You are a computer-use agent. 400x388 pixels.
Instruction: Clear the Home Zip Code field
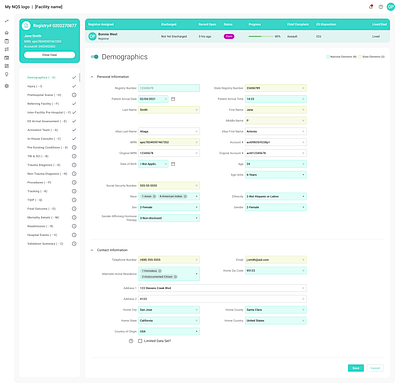[303, 271]
